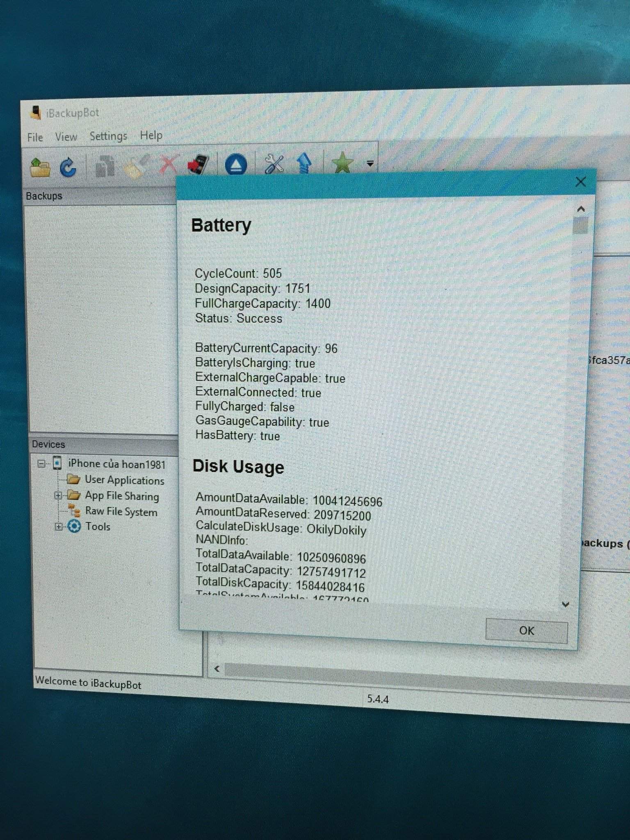This screenshot has height=840, width=630.
Task: Expand the App File Sharing node
Action: [58, 495]
